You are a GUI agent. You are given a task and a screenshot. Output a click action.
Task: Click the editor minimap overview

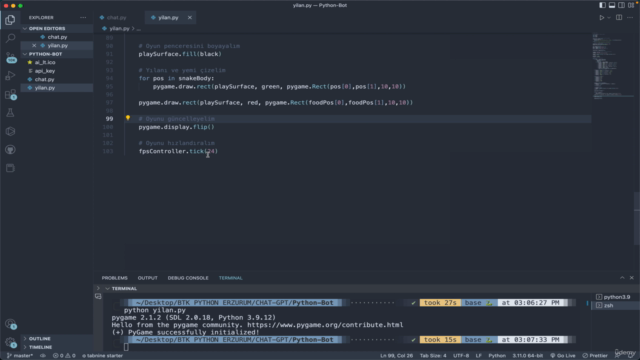pyautogui.click(x=612, y=67)
